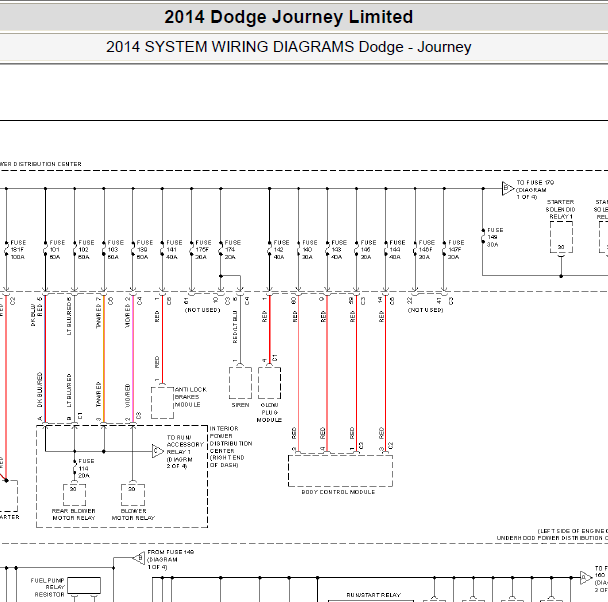This screenshot has width=608, height=602.
Task: Click INTERIOR POWER DISTRIBUTION CENTER label
Action: coord(231,447)
